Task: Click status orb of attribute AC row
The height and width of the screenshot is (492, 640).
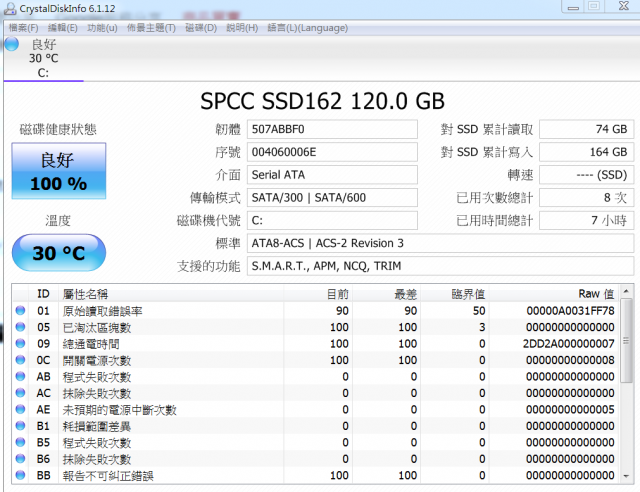Action: (20, 393)
